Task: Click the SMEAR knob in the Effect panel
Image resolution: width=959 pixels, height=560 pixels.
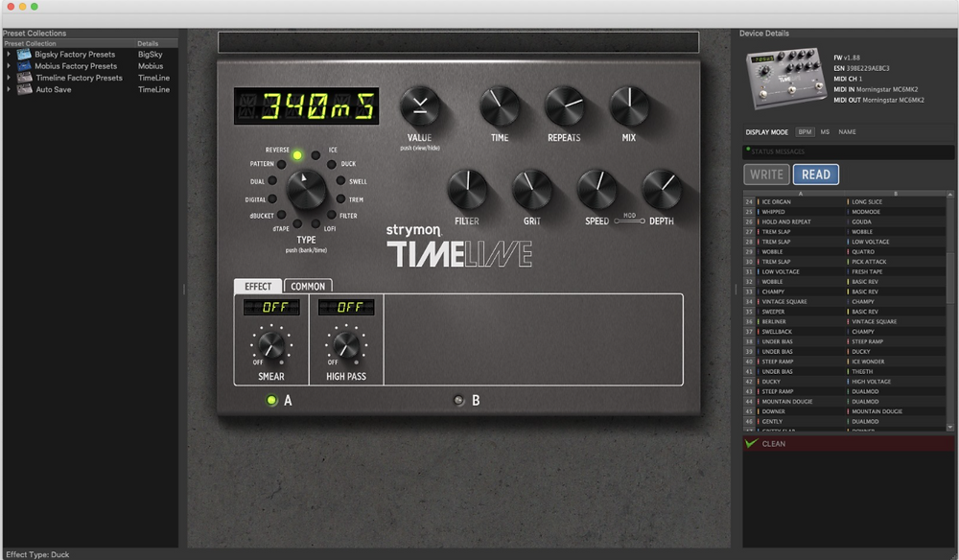Action: (271, 346)
